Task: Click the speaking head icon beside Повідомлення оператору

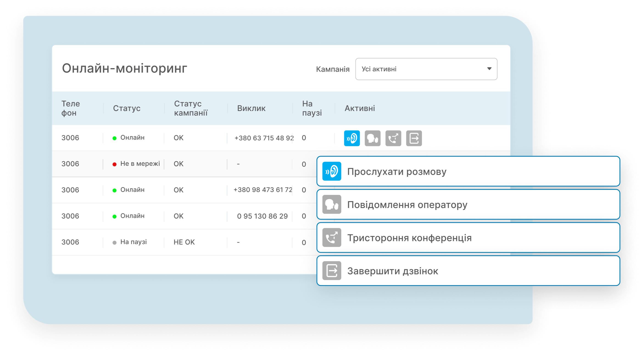Action: click(x=332, y=204)
